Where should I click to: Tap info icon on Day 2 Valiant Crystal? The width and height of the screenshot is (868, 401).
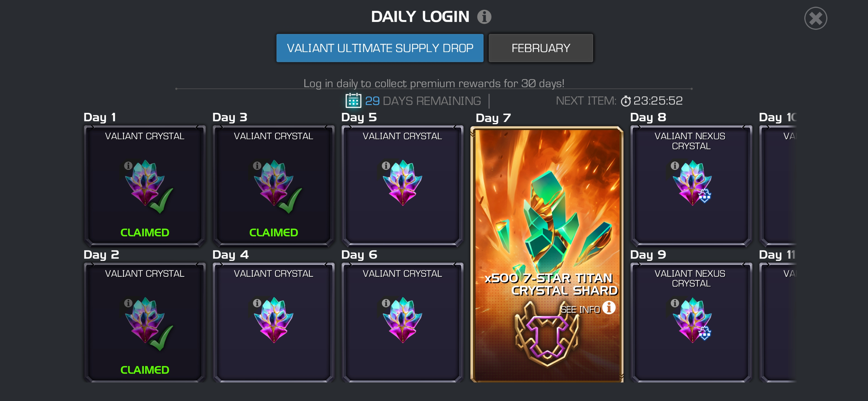point(128,303)
